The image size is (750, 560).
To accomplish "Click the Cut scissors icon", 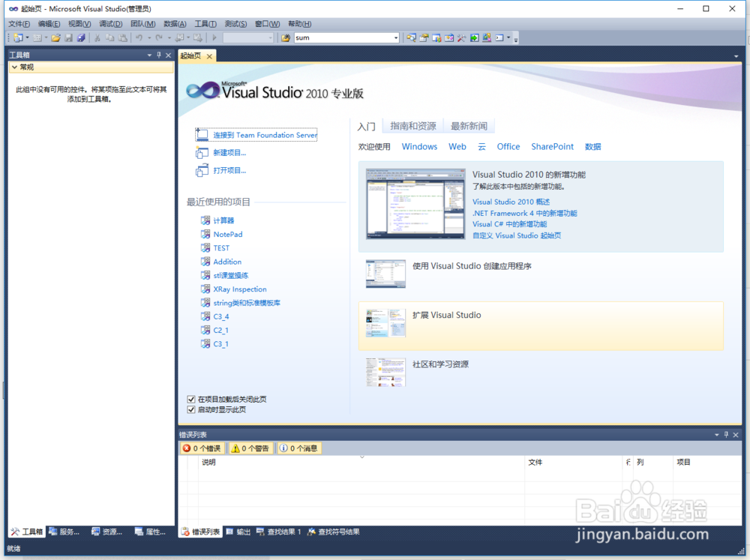I will [x=97, y=37].
